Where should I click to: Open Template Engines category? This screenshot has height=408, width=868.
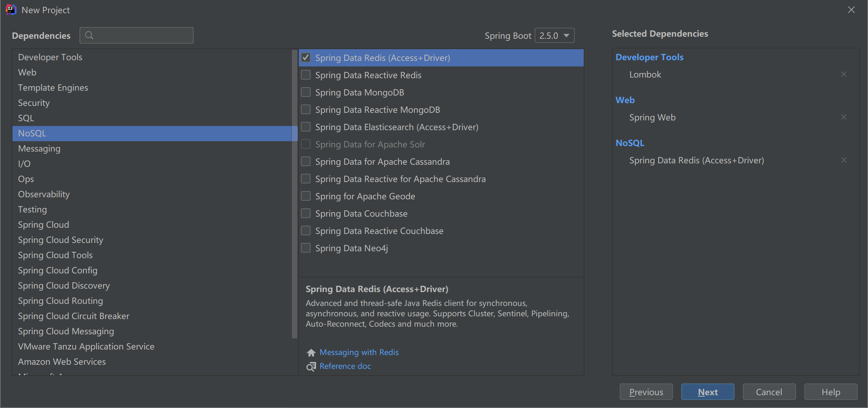[x=152, y=88]
